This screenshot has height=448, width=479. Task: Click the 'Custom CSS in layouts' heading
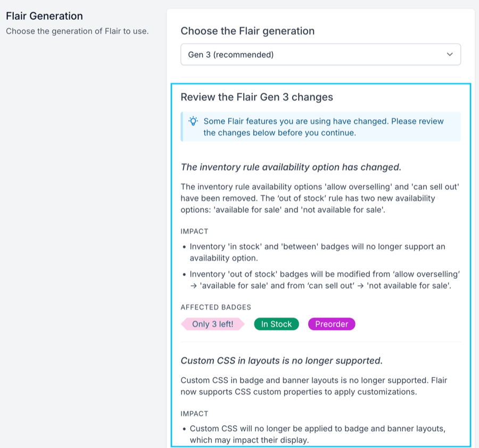pyautogui.click(x=281, y=360)
